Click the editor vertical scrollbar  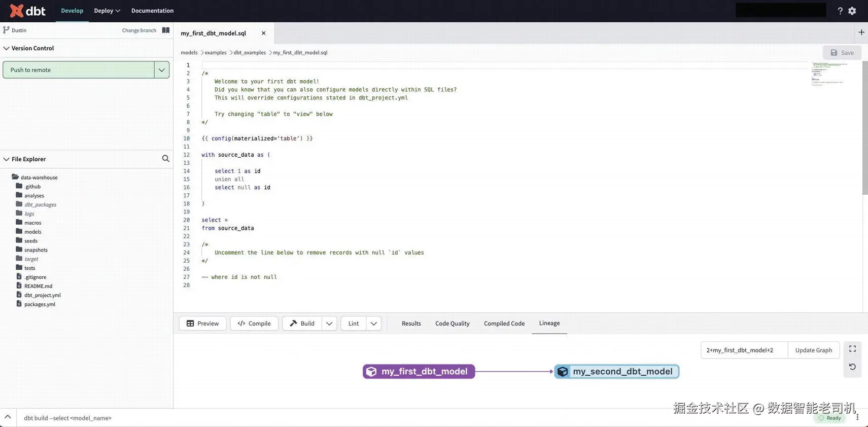(x=865, y=128)
